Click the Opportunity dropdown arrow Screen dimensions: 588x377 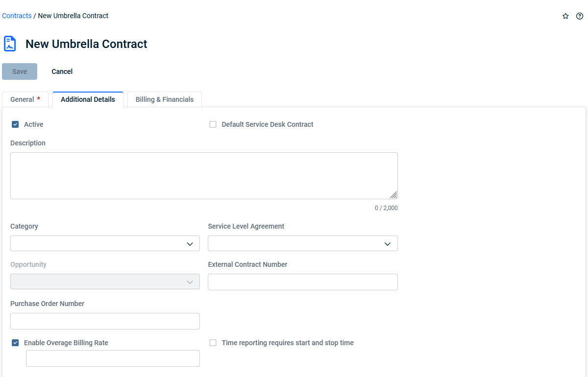190,282
